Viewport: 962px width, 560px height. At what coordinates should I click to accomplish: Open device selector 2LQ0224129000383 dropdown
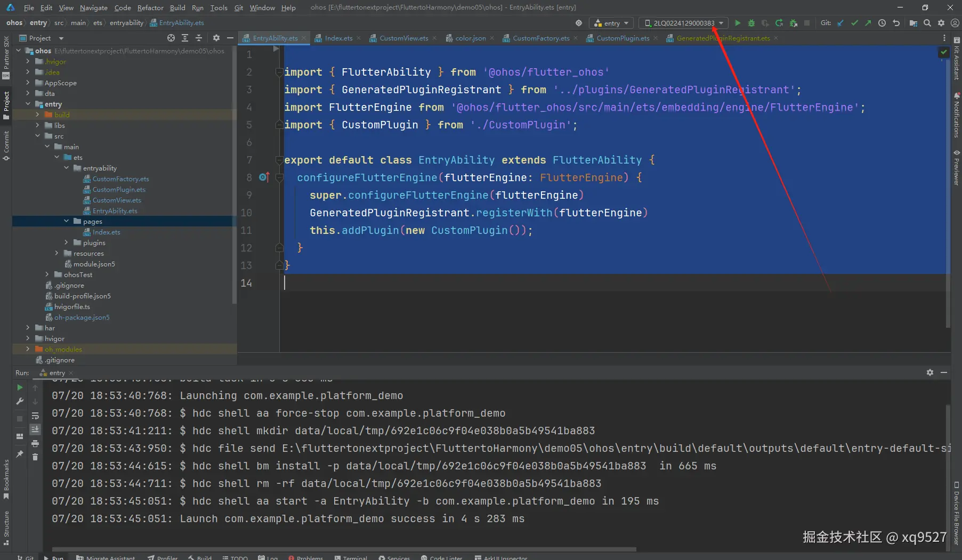pyautogui.click(x=684, y=23)
